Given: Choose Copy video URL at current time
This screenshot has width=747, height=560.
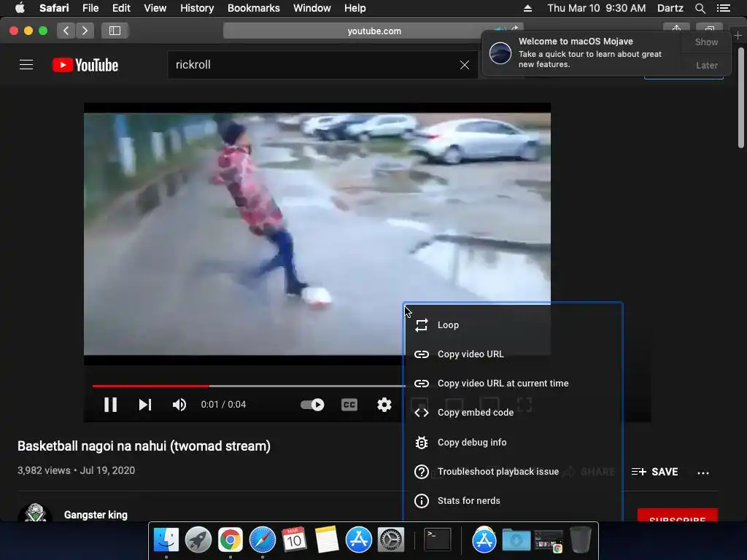Looking at the screenshot, I should point(513,384).
